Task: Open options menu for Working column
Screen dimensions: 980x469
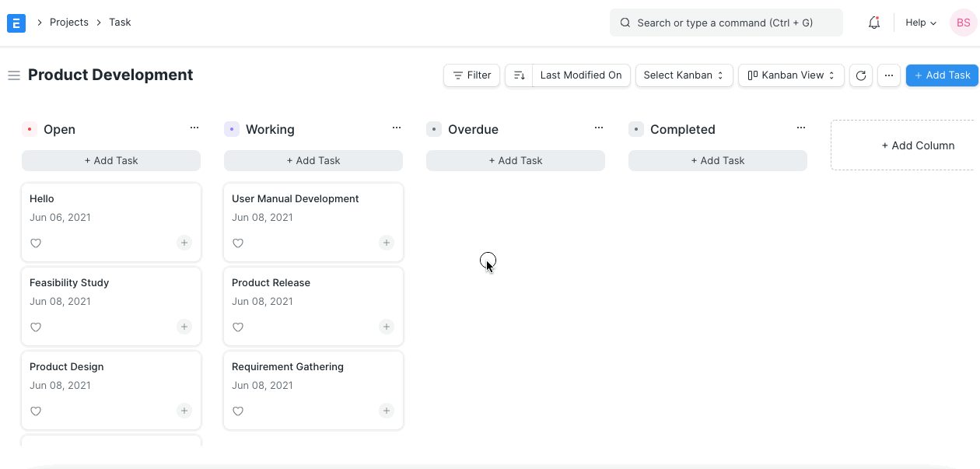Action: (x=397, y=128)
